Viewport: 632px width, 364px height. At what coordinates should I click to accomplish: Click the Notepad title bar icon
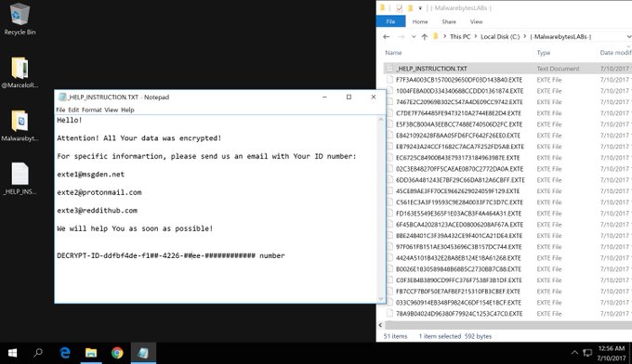[x=62, y=97]
